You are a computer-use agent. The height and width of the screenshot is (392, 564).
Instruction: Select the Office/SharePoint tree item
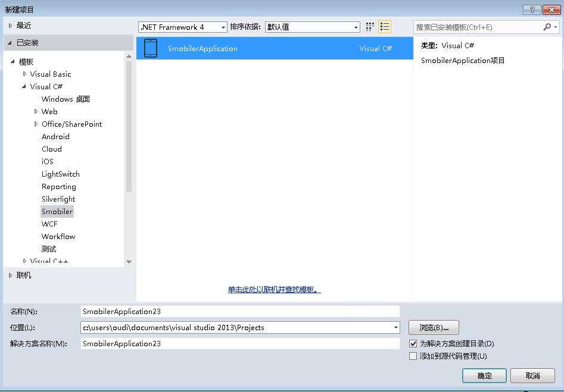(x=71, y=124)
